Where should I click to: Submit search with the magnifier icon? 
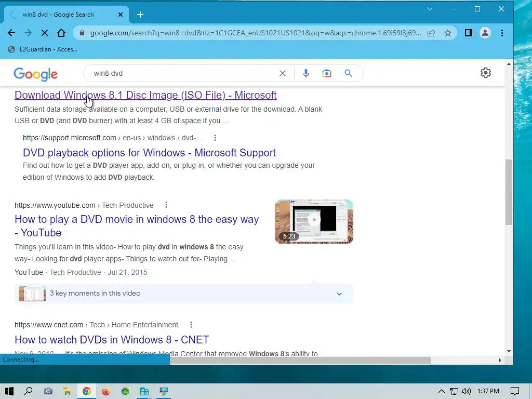coord(348,73)
